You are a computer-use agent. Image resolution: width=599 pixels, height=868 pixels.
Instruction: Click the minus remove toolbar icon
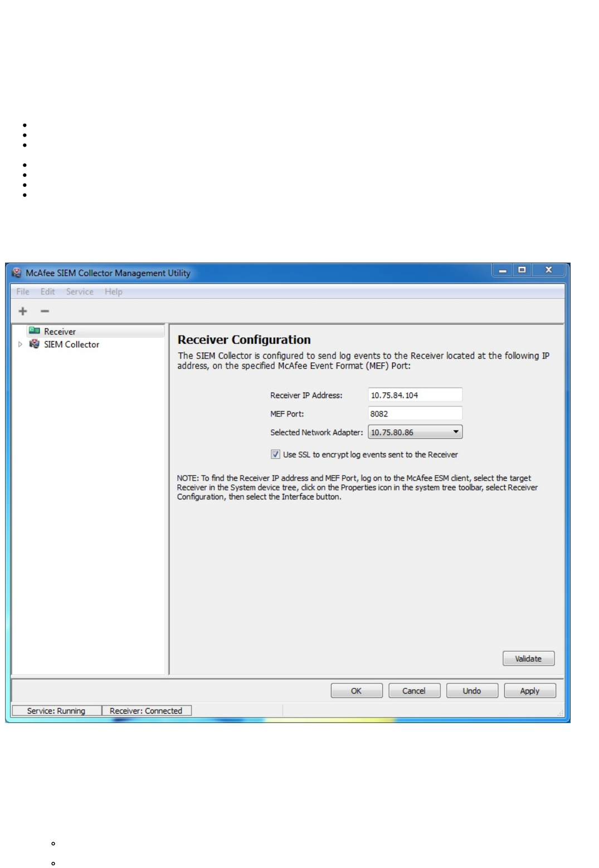pyautogui.click(x=45, y=311)
